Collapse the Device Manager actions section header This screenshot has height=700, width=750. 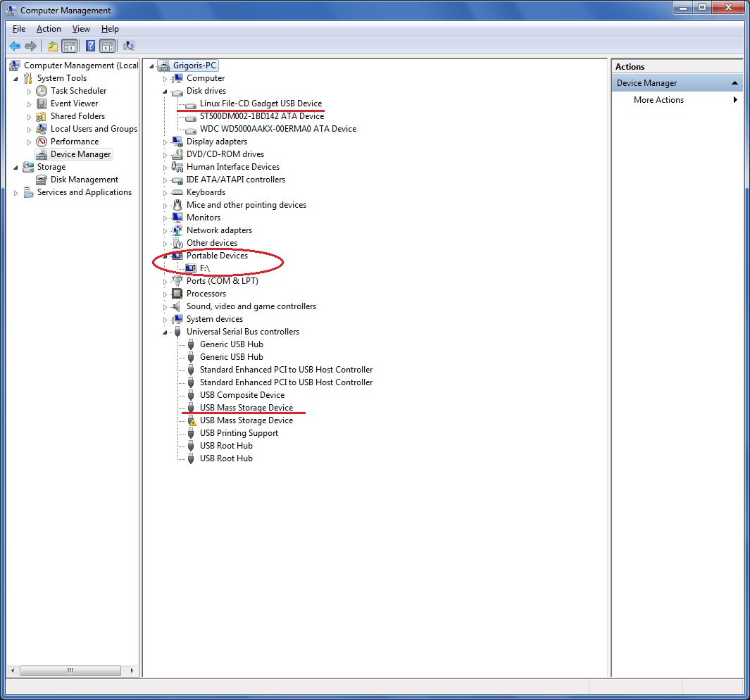point(735,83)
